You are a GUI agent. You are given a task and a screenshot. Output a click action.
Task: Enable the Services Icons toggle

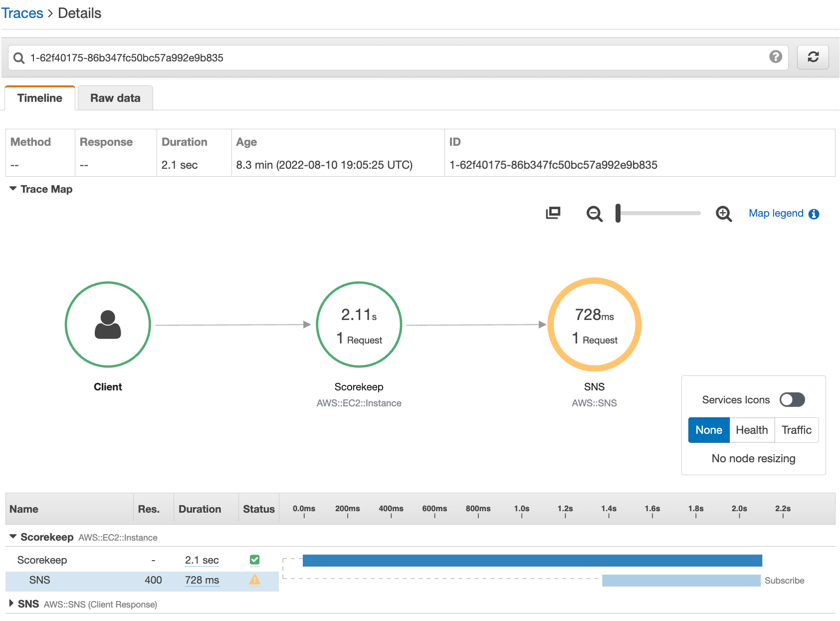coord(792,400)
